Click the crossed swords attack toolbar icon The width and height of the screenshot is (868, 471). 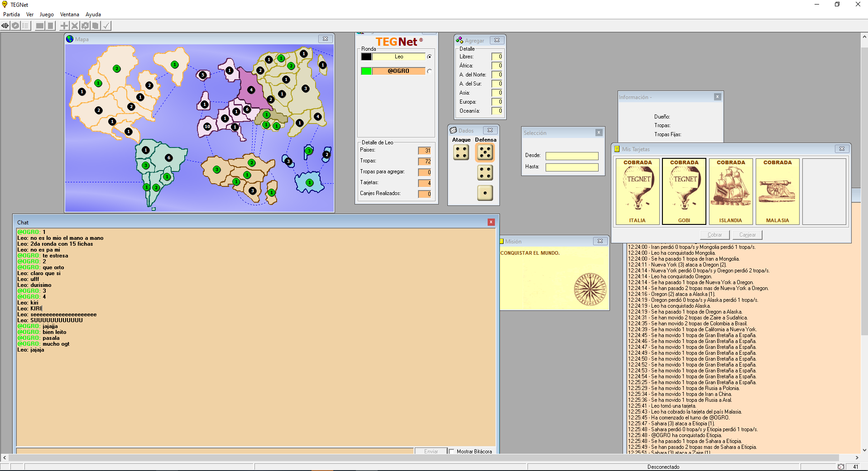[x=75, y=26]
